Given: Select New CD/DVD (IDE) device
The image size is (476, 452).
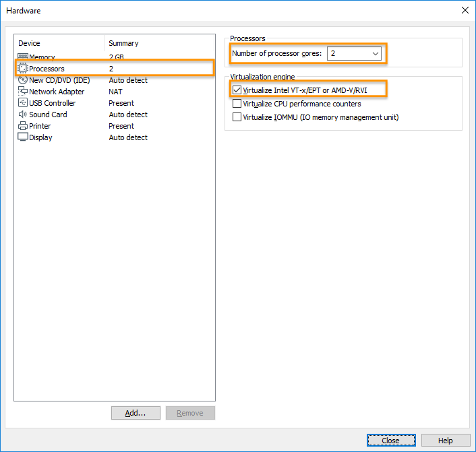Looking at the screenshot, I should (x=59, y=80).
